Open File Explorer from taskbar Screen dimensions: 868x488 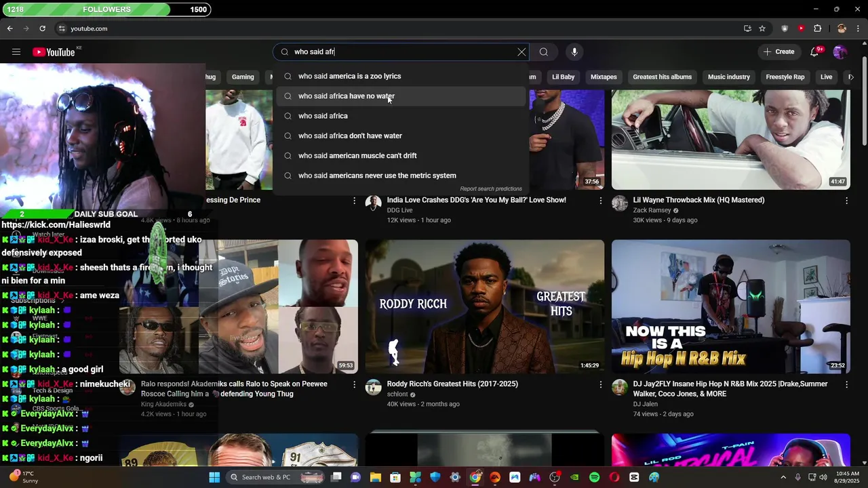point(375,477)
